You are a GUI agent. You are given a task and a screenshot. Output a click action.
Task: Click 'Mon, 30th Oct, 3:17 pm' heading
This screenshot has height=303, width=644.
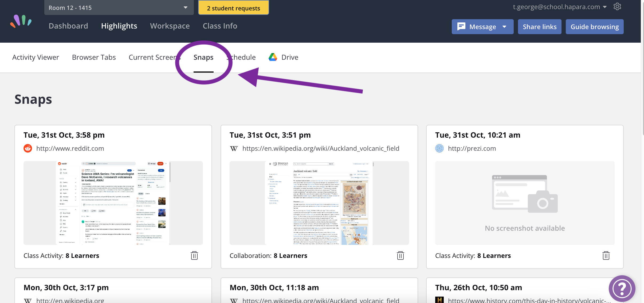pyautogui.click(x=66, y=288)
